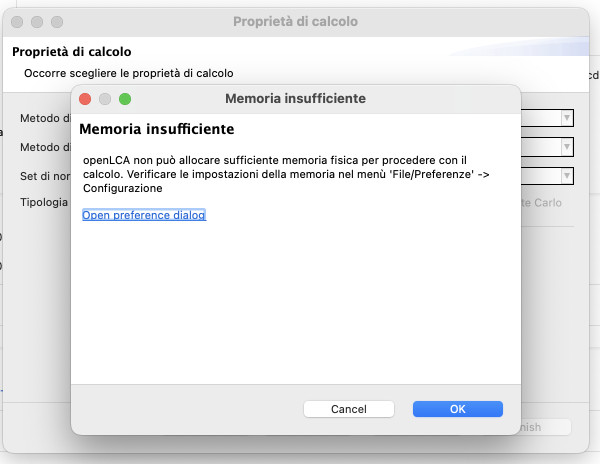Click the partially visible Finish button
This screenshot has width=600, height=464.
click(x=546, y=427)
